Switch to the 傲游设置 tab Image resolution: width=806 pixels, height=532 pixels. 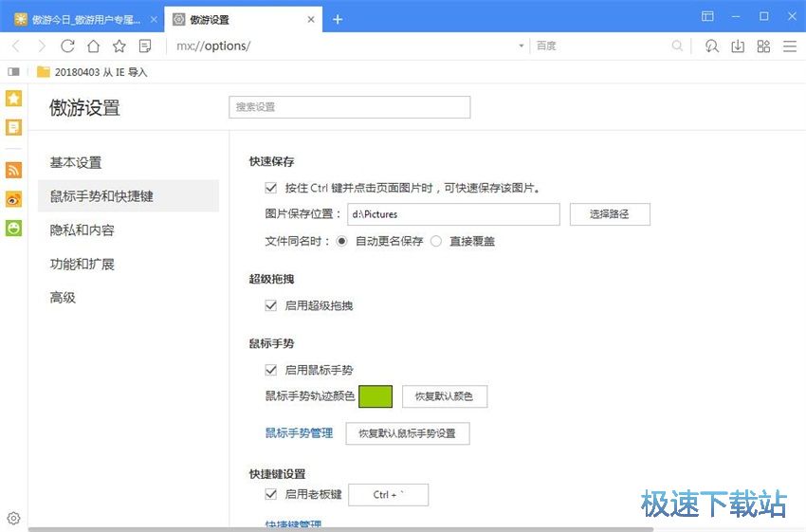244,20
